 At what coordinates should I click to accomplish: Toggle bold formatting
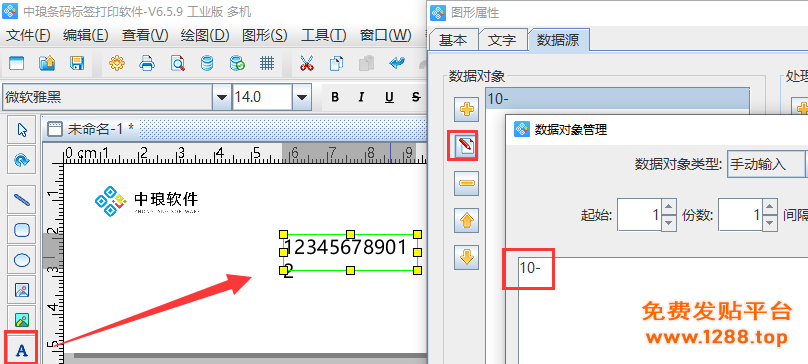coord(335,97)
